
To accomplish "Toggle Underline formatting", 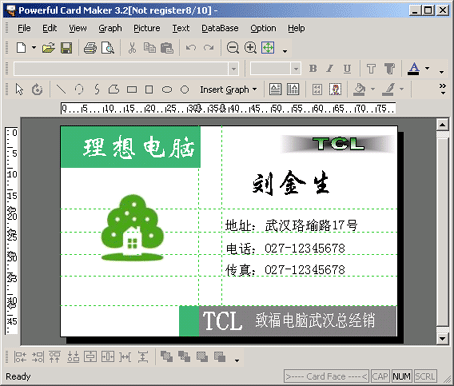I will point(347,69).
